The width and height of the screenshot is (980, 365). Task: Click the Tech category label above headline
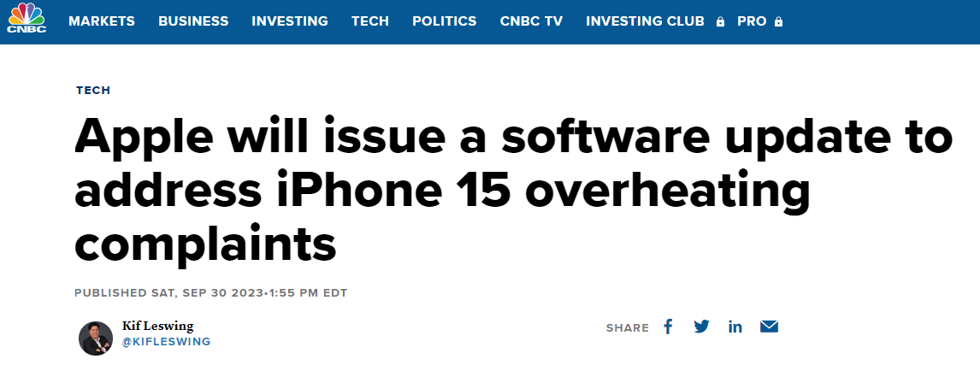93,90
